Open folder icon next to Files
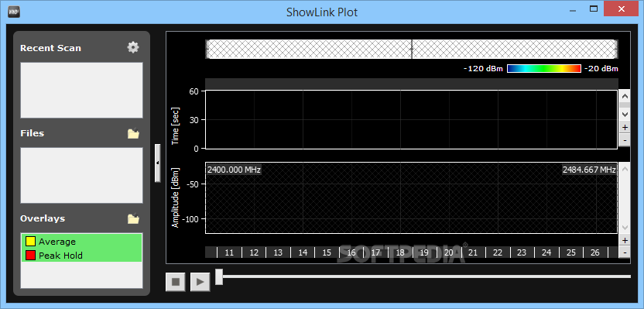The width and height of the screenshot is (644, 309). (x=133, y=133)
